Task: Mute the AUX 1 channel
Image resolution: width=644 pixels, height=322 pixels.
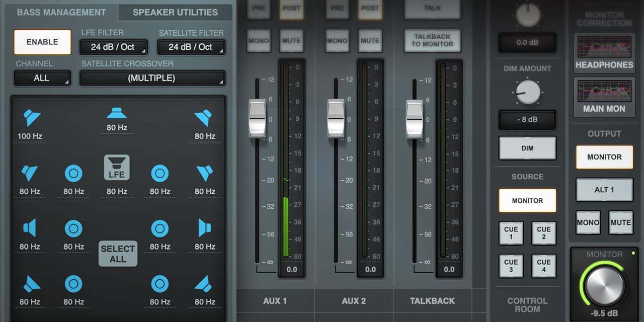Action: point(292,41)
